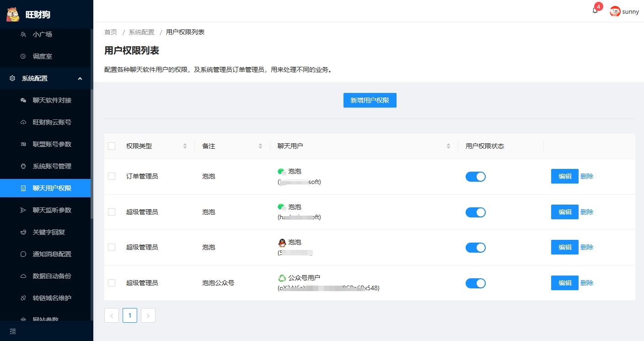Click the notification bell icon
Image resolution: width=644 pixels, height=341 pixels.
pos(595,11)
